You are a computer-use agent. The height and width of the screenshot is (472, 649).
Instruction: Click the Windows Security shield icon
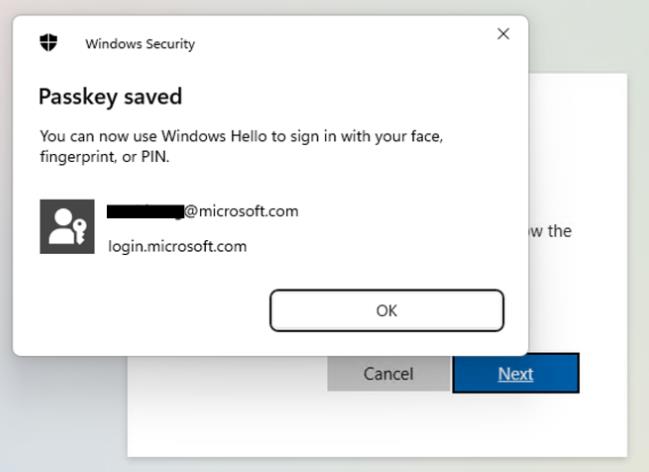point(48,42)
